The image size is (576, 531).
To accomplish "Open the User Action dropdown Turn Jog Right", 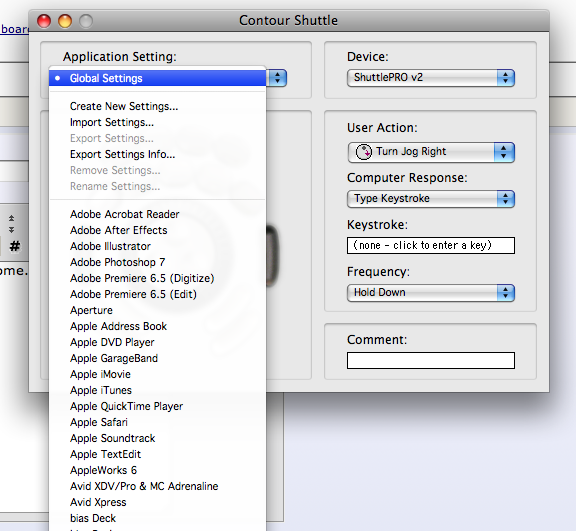I will coord(431,152).
